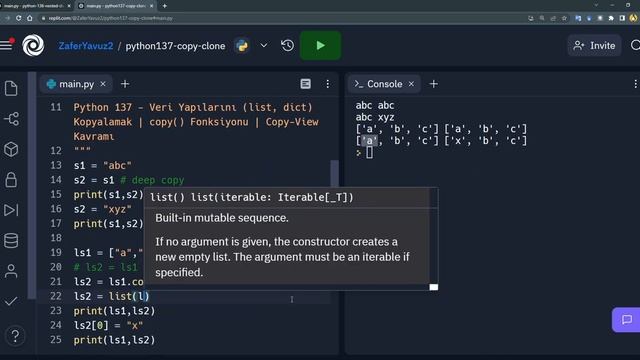Open console pane three-dot menu
This screenshot has height=360, width=640.
coord(635,84)
